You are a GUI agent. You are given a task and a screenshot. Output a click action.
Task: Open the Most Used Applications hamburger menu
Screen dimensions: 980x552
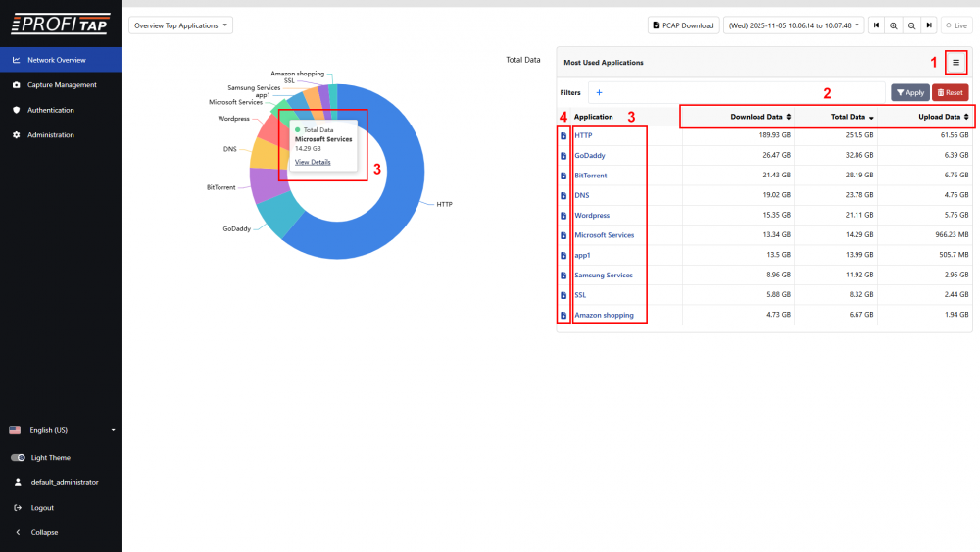955,62
